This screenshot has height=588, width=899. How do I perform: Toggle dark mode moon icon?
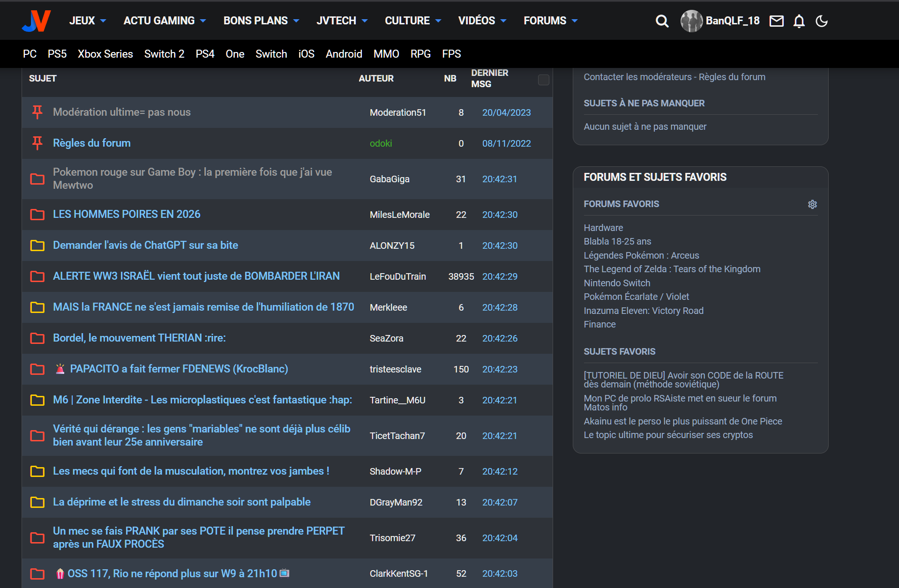[x=821, y=21]
